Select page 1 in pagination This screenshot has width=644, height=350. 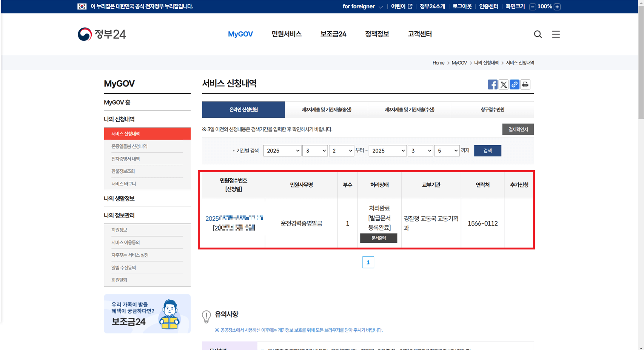(368, 262)
